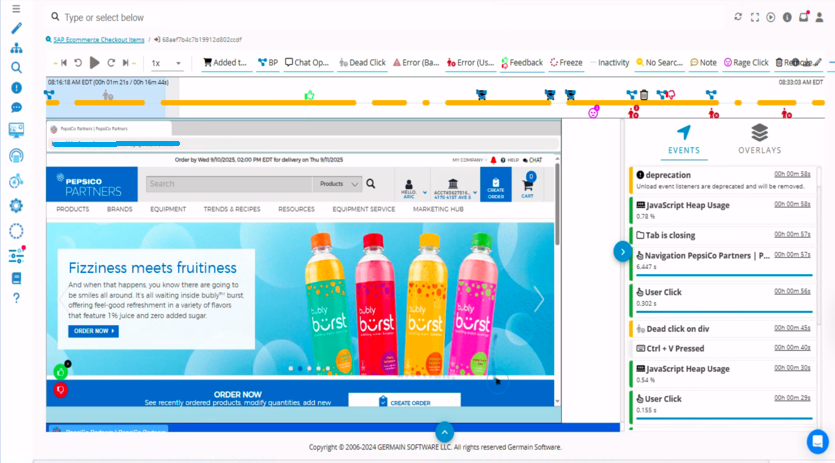Open the book documentation sidebar icon
This screenshot has width=835, height=463.
tap(17, 278)
